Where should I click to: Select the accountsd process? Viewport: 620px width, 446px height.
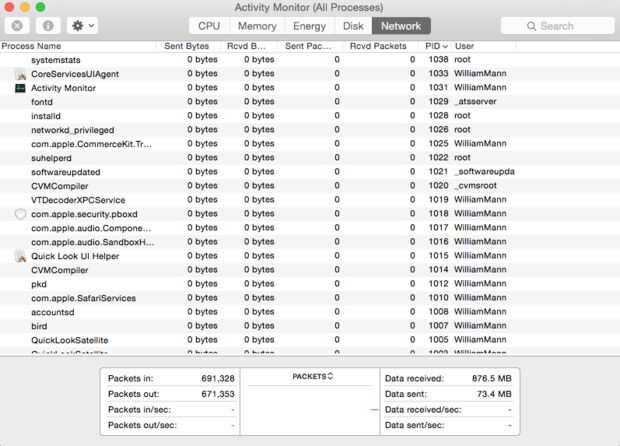pyautogui.click(x=310, y=312)
